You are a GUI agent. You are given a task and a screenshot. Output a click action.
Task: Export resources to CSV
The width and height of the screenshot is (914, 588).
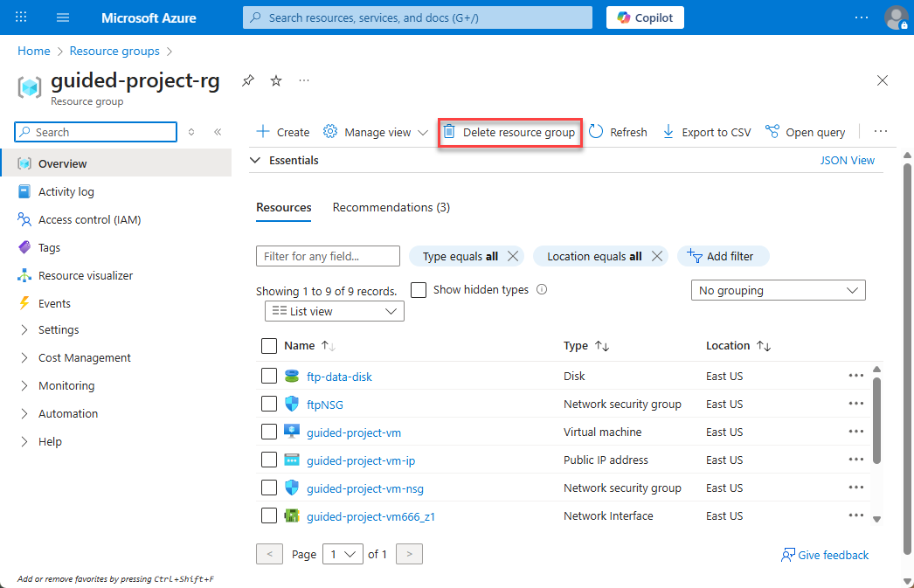point(707,132)
